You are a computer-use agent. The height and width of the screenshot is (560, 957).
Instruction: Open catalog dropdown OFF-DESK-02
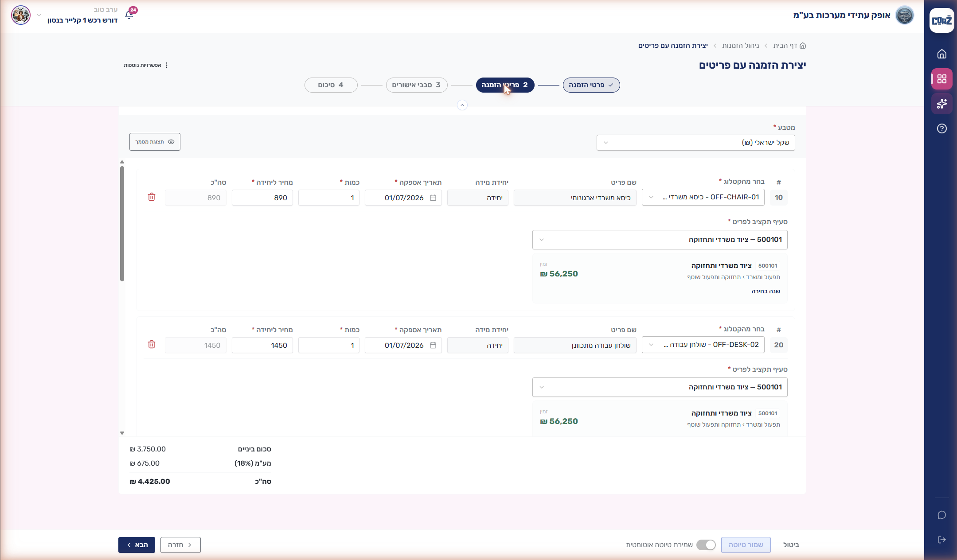click(x=703, y=345)
